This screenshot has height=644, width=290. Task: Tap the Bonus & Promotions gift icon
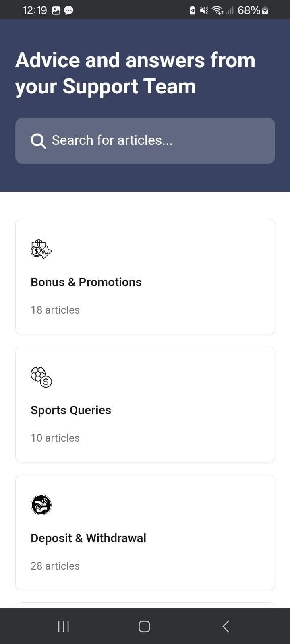[41, 249]
